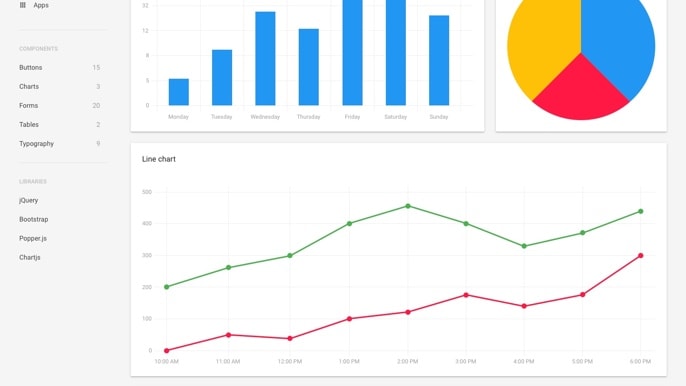Screen dimensions: 686x386
Task: Click the Buttons count badge 15
Action: [96, 67]
